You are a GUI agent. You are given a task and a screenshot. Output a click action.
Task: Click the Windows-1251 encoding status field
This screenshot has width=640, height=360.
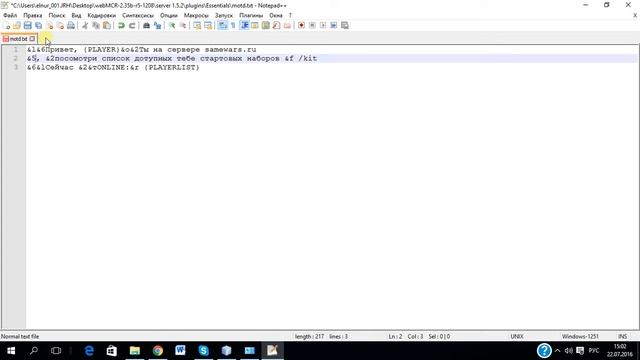(580, 336)
